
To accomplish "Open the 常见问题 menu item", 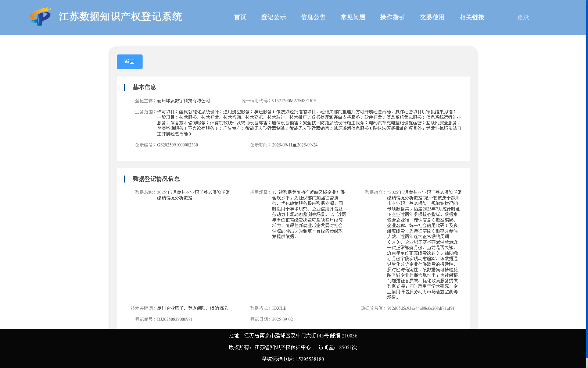I will [353, 17].
